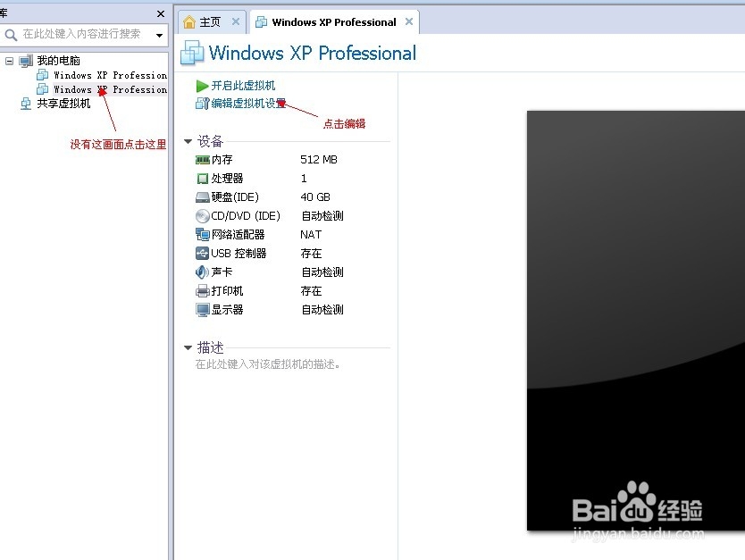
Task: Click the VM description text field
Action: click(x=267, y=364)
